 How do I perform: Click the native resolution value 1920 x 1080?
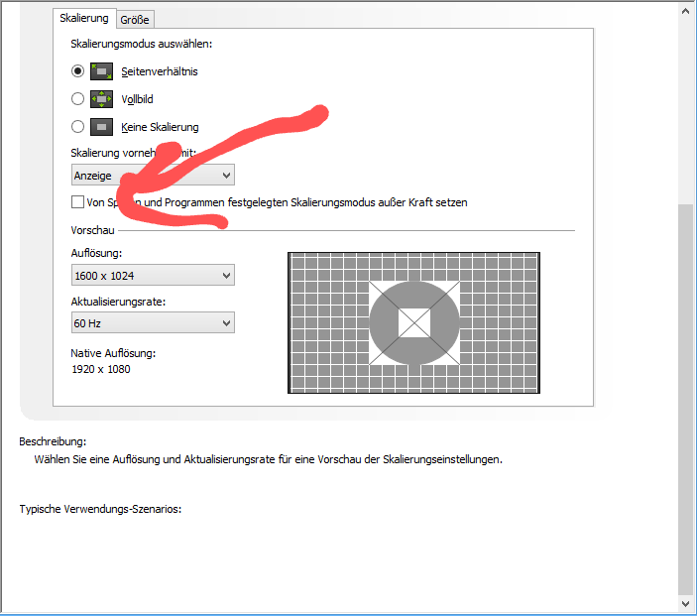101,369
